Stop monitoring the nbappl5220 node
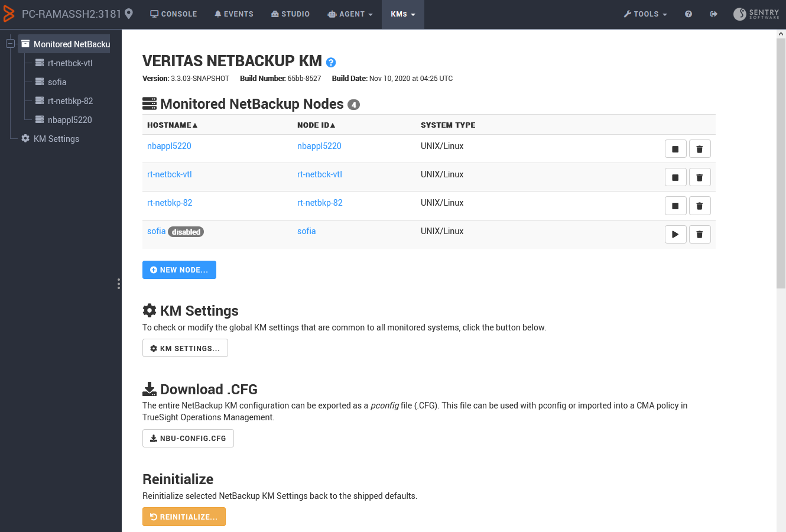 coord(675,148)
